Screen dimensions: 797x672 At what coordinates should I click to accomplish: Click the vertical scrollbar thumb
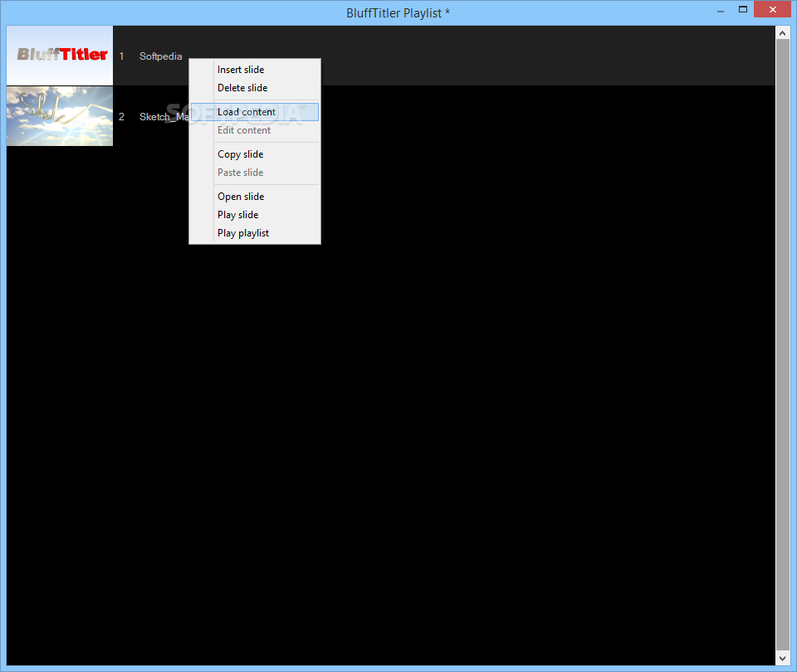tap(783, 345)
